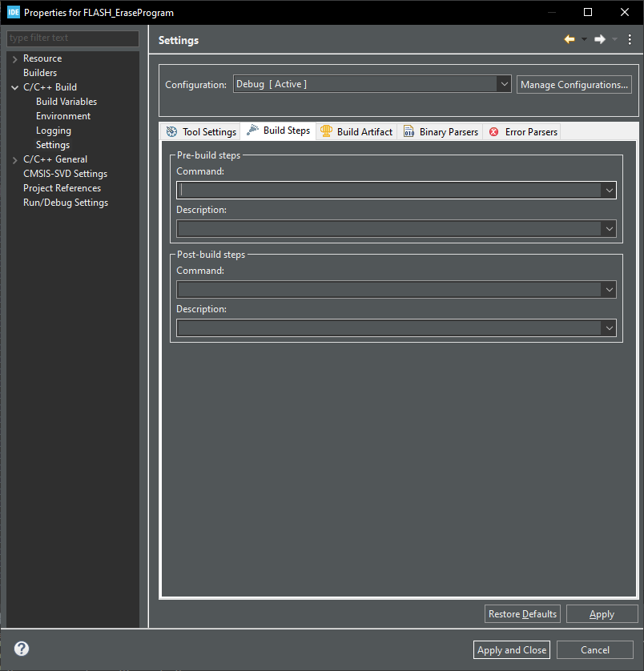Image resolution: width=644 pixels, height=671 pixels.
Task: Select Settings tree item
Action: click(53, 145)
